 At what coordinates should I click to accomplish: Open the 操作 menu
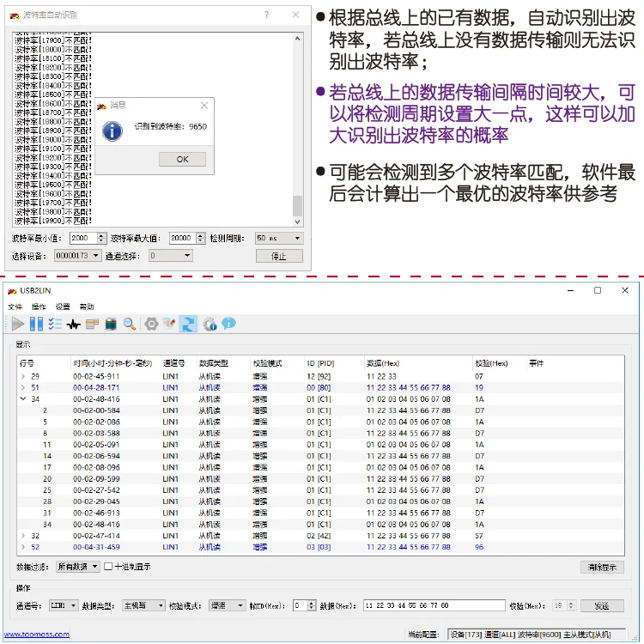39,307
